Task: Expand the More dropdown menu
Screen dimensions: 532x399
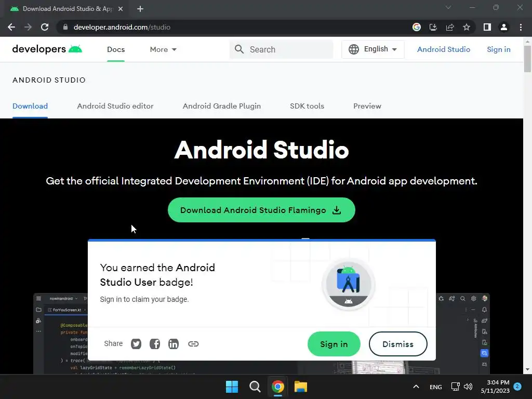Action: (x=163, y=49)
